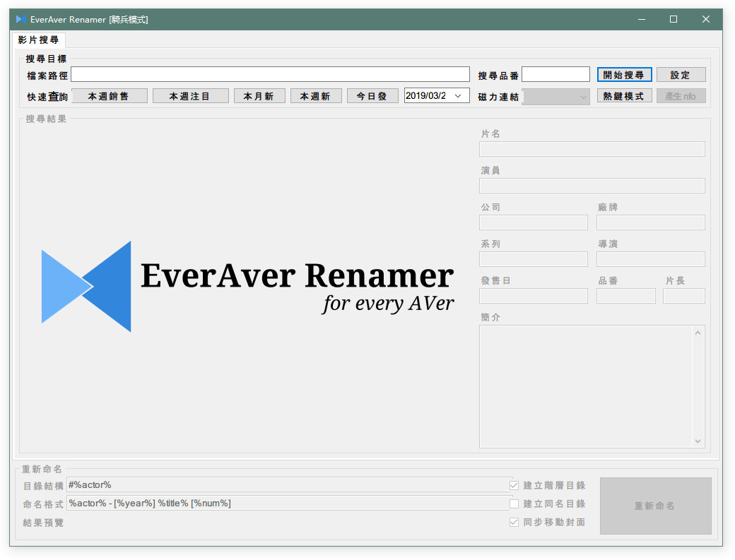
Task: Click the 系列 series field
Action: point(534,259)
